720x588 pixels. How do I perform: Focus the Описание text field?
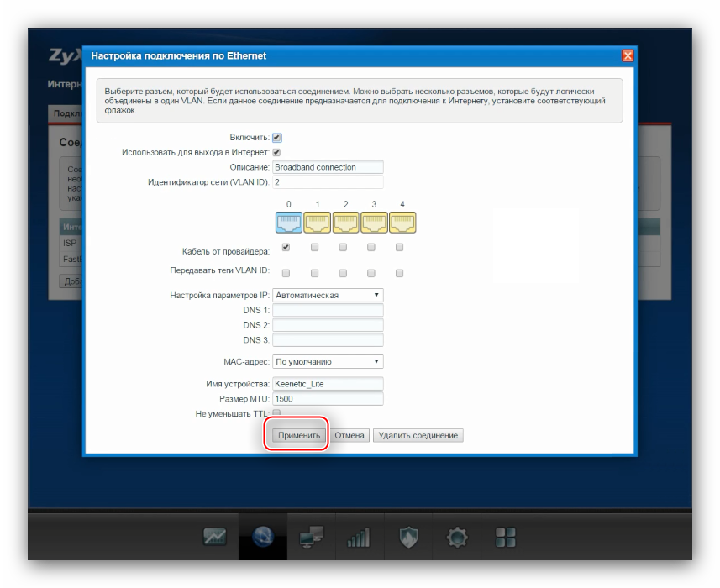(328, 167)
